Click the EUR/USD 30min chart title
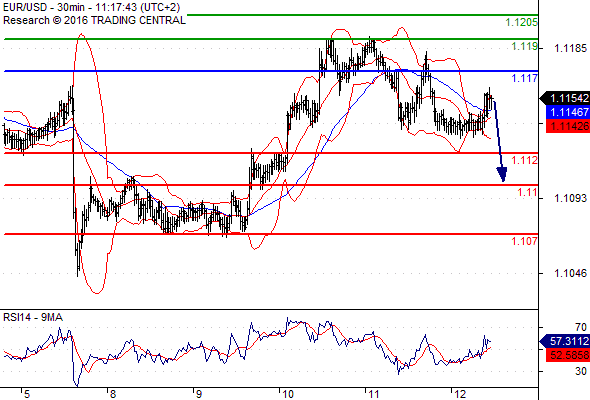Viewport: 590px width, 400px height. pyautogui.click(x=91, y=7)
